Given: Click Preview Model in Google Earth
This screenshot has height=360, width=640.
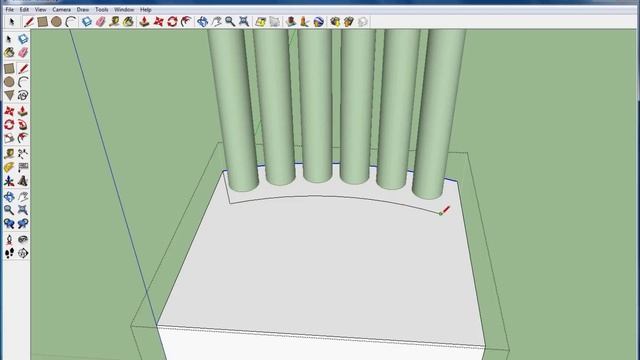Looking at the screenshot, I should 318,22.
